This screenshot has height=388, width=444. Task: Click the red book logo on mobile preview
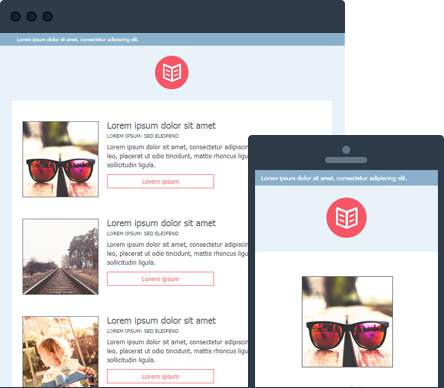pos(346,218)
